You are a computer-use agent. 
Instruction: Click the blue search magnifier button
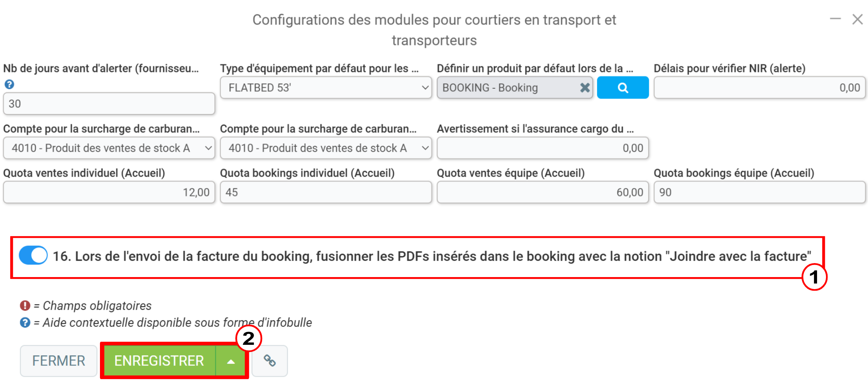[622, 88]
